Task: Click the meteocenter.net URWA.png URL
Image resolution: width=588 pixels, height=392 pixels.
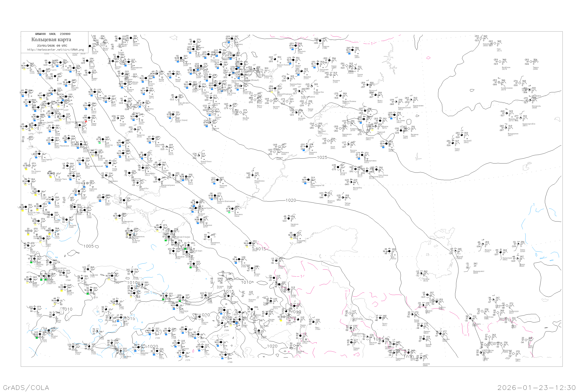Action: click(55, 50)
